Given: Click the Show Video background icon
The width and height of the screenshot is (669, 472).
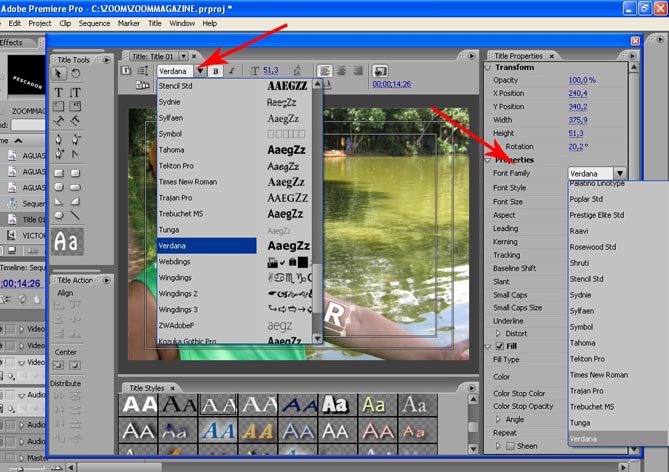Looking at the screenshot, I should tap(380, 71).
